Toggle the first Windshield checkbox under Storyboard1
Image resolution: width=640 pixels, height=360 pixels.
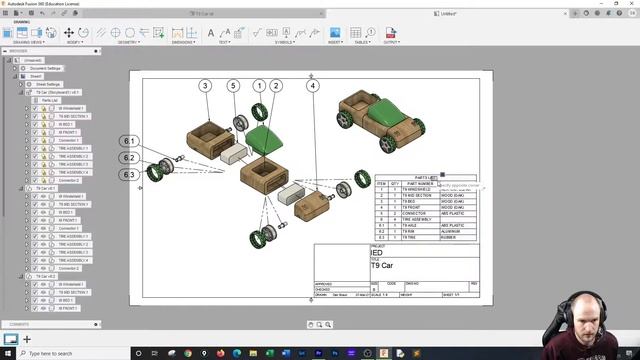tap(35, 109)
